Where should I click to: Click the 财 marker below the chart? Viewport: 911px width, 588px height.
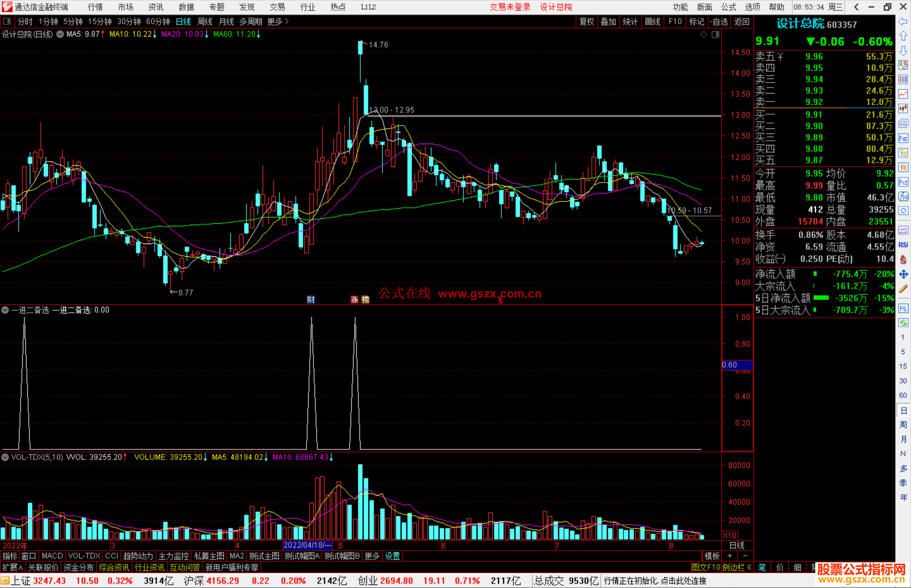311,299
